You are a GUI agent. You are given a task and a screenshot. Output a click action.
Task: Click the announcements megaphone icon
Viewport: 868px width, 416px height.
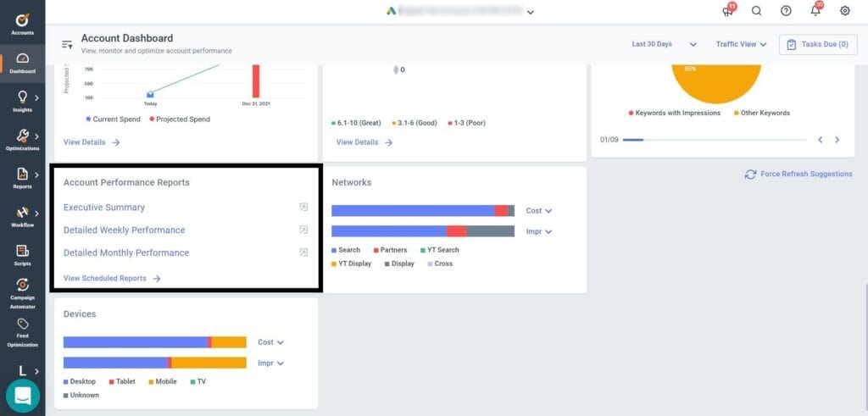pos(728,11)
